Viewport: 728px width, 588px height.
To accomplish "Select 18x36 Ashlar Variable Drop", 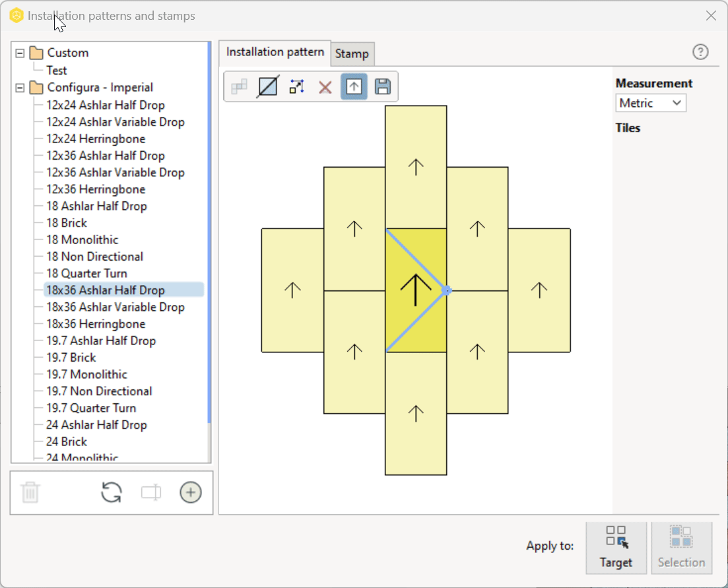I will pos(115,307).
